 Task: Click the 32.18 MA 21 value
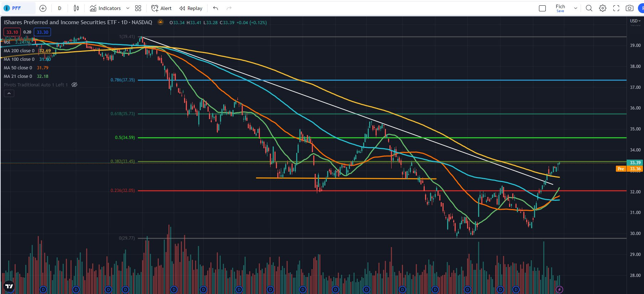42,76
